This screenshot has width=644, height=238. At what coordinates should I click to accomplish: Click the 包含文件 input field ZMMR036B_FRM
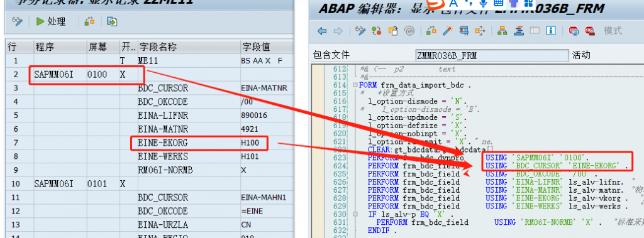[x=492, y=55]
